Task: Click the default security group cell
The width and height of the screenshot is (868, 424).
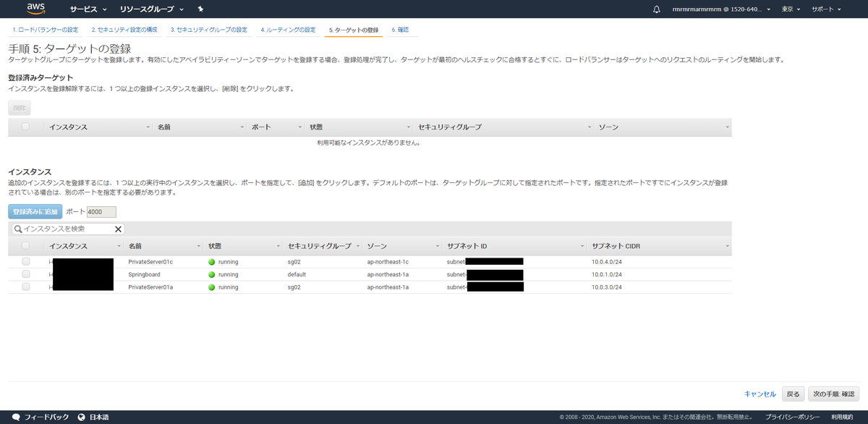Action: point(297,275)
